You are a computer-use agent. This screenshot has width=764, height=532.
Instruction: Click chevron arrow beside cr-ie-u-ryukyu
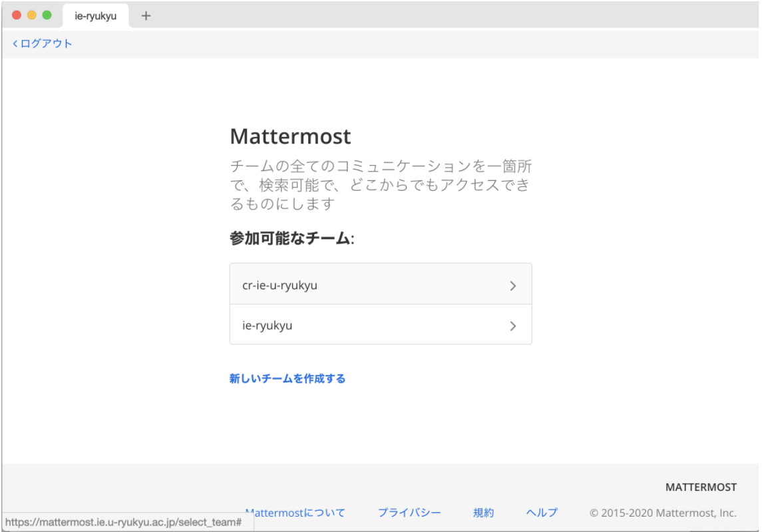point(512,286)
